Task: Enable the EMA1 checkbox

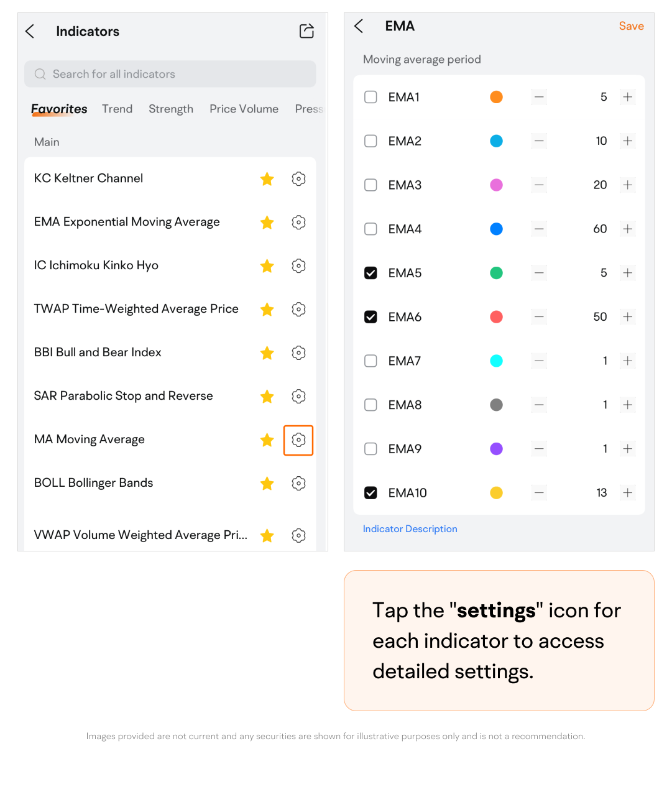Action: 371,97
